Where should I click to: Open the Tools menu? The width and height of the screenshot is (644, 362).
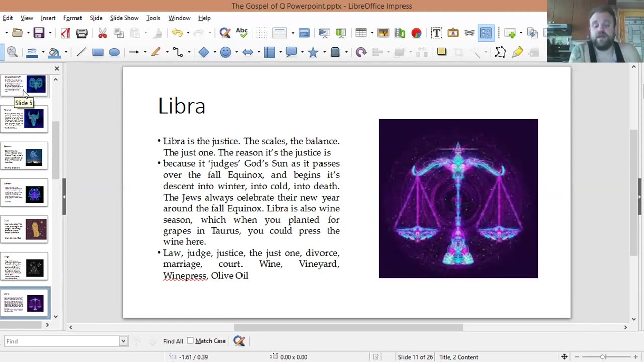(153, 18)
